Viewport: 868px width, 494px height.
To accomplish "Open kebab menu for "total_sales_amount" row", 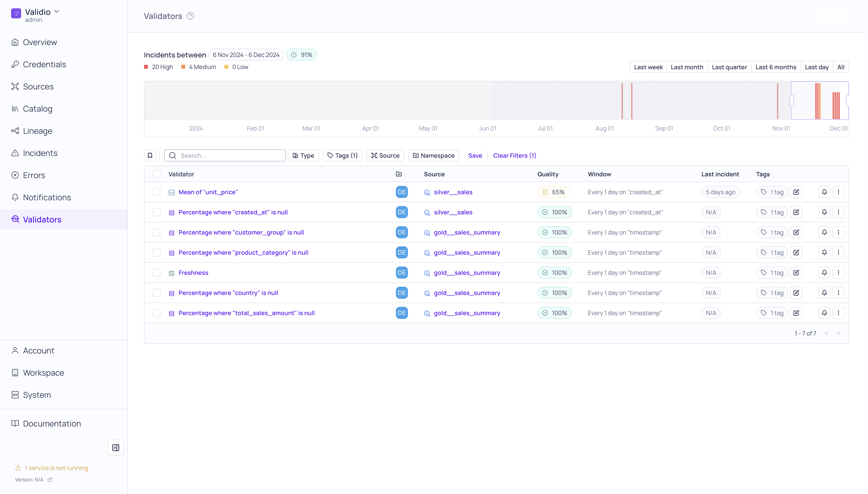I will tap(839, 313).
